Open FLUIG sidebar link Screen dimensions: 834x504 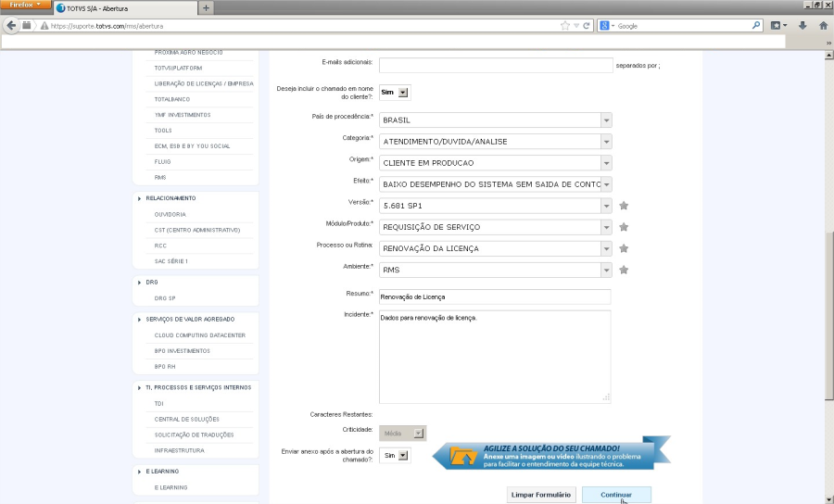click(x=162, y=161)
